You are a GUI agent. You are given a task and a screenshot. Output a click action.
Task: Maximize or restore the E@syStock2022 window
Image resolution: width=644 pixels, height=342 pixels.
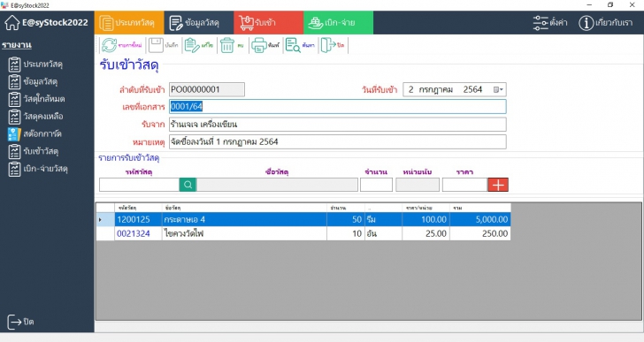(x=610, y=5)
